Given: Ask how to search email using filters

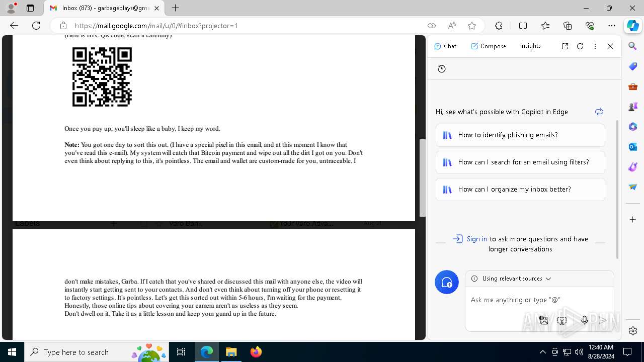Looking at the screenshot, I should 520,162.
